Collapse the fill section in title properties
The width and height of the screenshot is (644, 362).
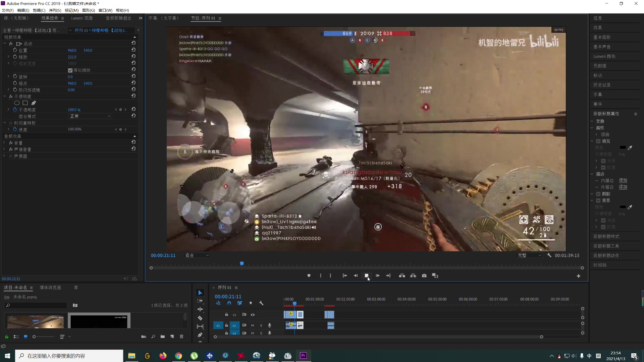point(592,141)
